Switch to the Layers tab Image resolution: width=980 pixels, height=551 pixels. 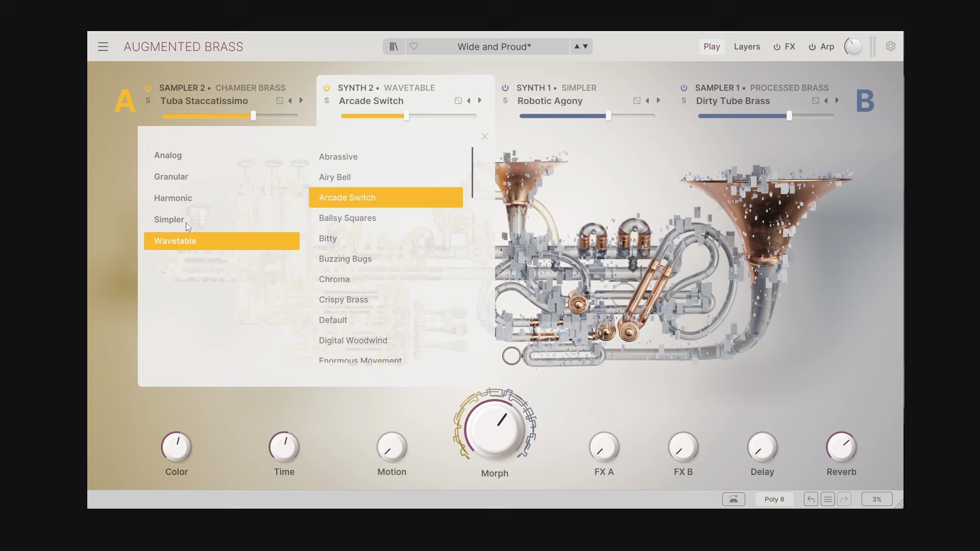pyautogui.click(x=747, y=46)
